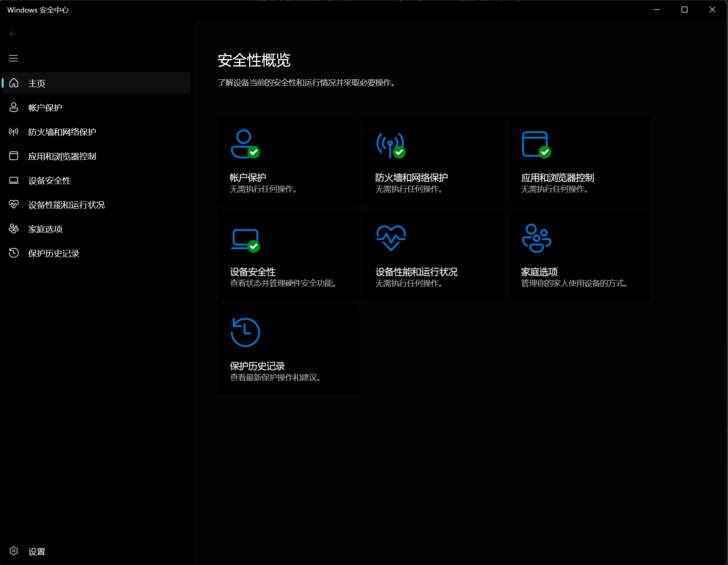Image resolution: width=728 pixels, height=565 pixels.
Task: Click the back arrow at top left
Action: coord(13,34)
